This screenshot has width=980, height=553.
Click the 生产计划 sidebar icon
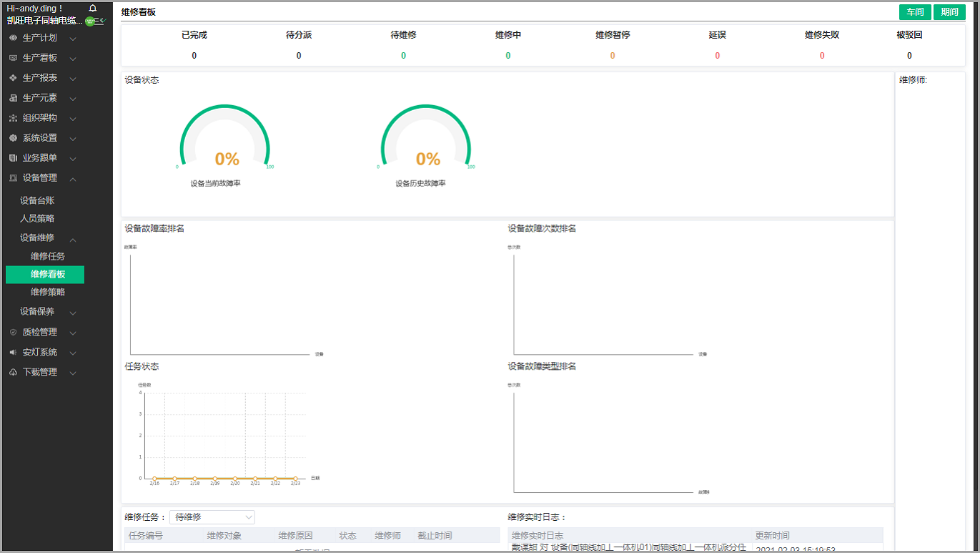tap(13, 38)
